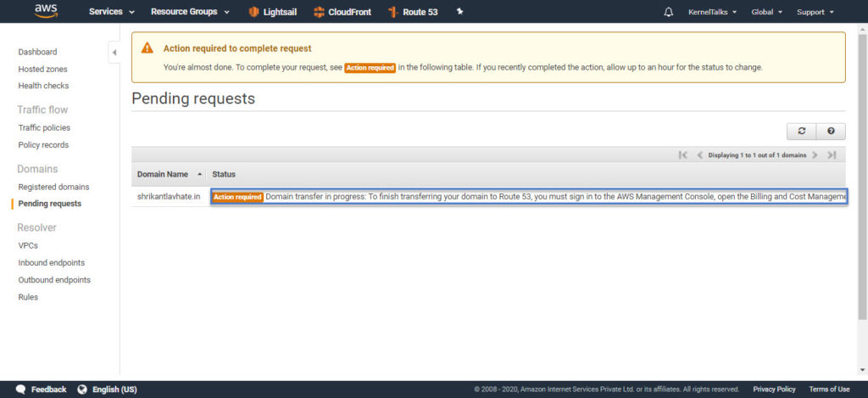Click the Status column header
This screenshot has height=398, width=868.
click(x=224, y=174)
